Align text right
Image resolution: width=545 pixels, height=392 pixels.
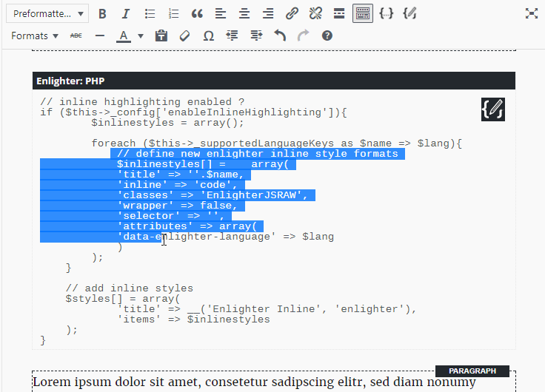[268, 14]
